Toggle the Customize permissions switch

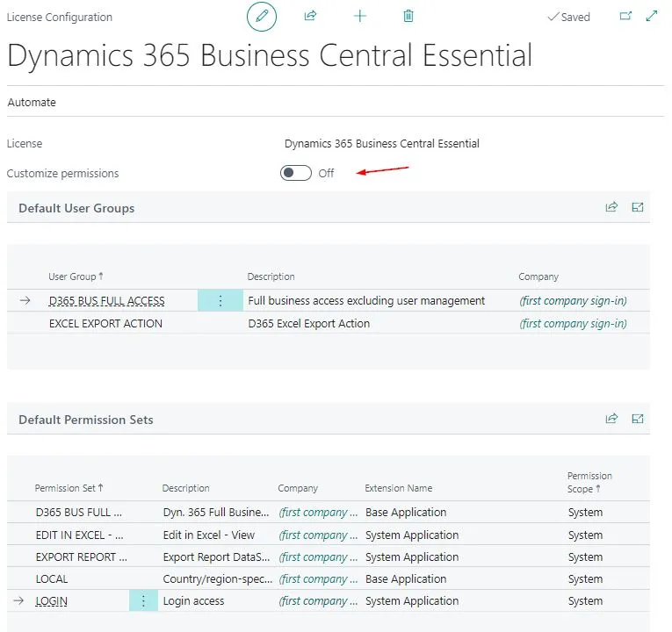tap(296, 173)
